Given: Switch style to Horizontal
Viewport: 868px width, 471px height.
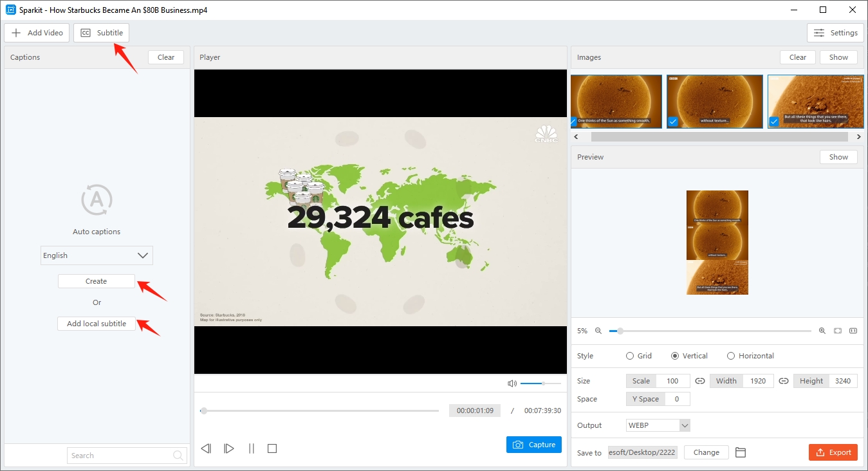Looking at the screenshot, I should 730,355.
